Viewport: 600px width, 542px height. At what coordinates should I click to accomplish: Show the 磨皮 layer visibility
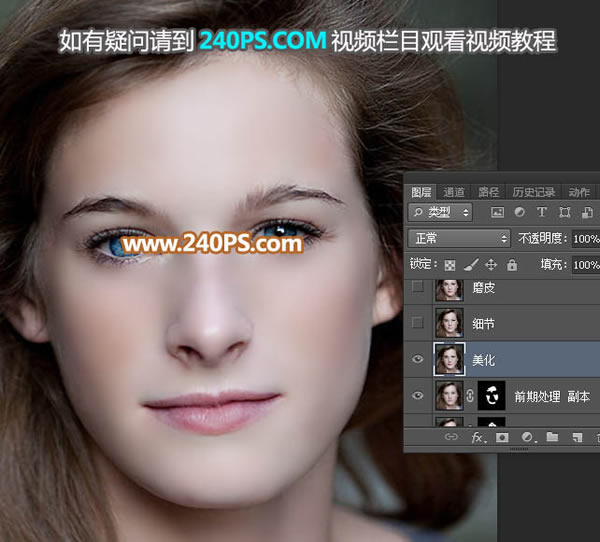pyautogui.click(x=418, y=288)
